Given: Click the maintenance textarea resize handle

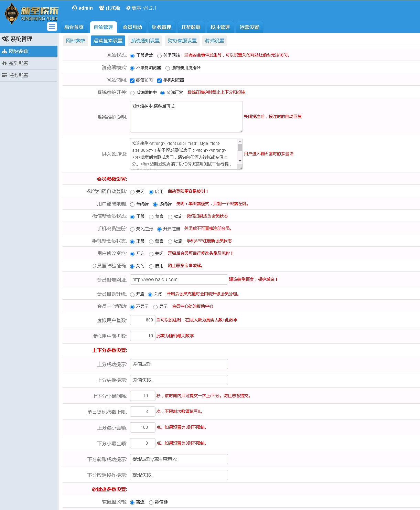Looking at the screenshot, I should (241, 130).
